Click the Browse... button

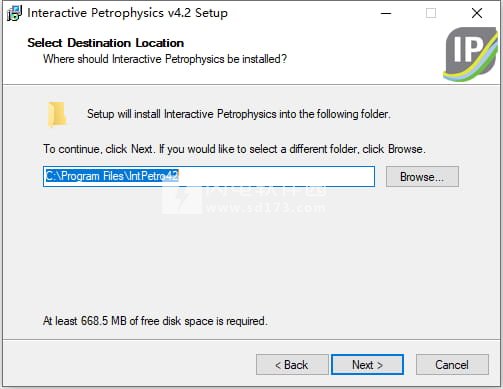click(422, 176)
